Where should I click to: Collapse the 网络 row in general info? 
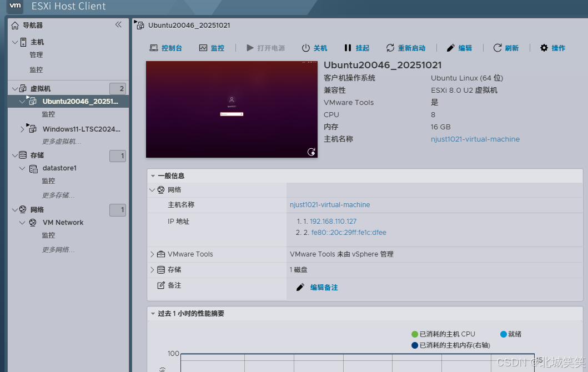(152, 190)
